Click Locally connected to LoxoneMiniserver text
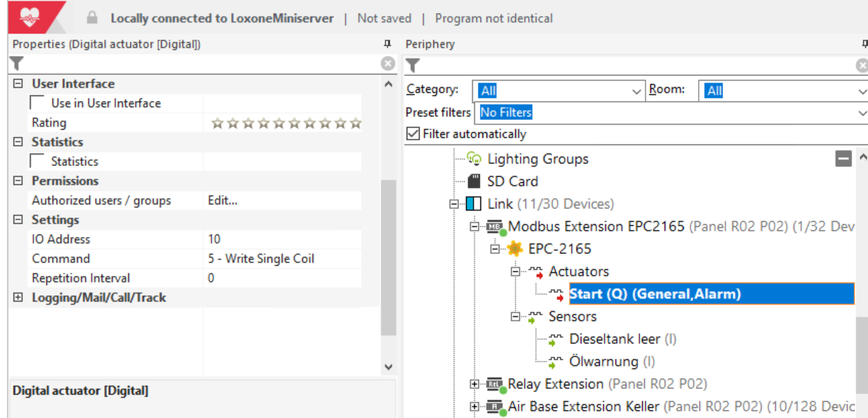Screen dimensions: 868x418 222,18
